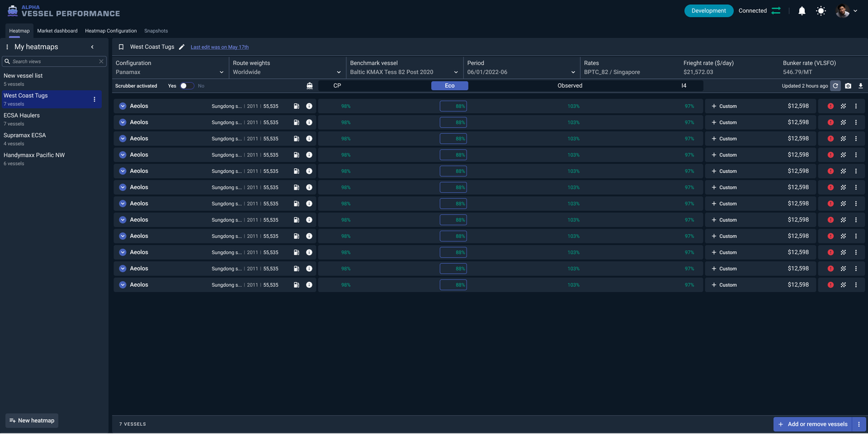Open the Last edit was on May 17th link
The width and height of the screenshot is (868, 436).
(x=219, y=47)
